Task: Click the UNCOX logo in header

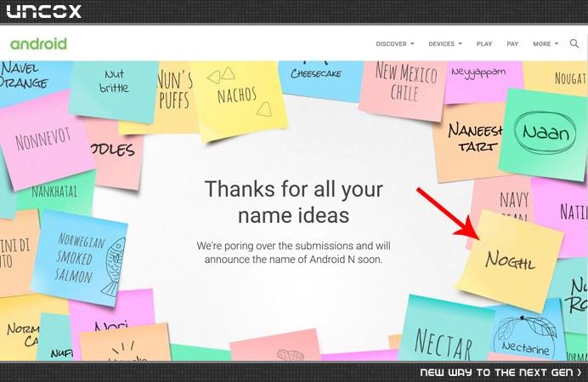Action: click(44, 11)
